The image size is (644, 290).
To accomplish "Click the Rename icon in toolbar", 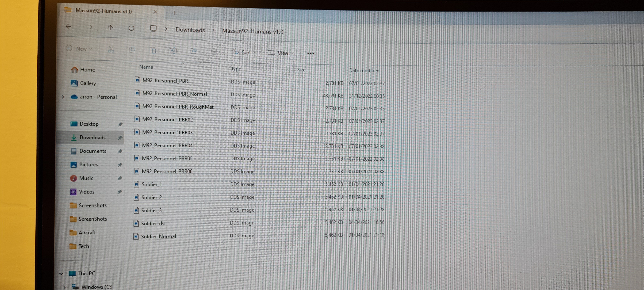I will [173, 51].
